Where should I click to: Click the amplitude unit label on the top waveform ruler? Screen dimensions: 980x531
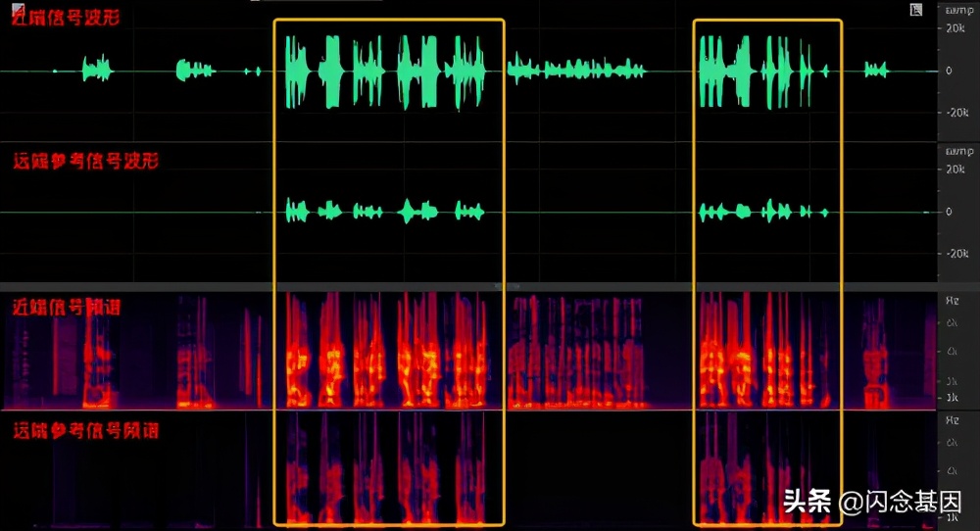click(x=958, y=10)
